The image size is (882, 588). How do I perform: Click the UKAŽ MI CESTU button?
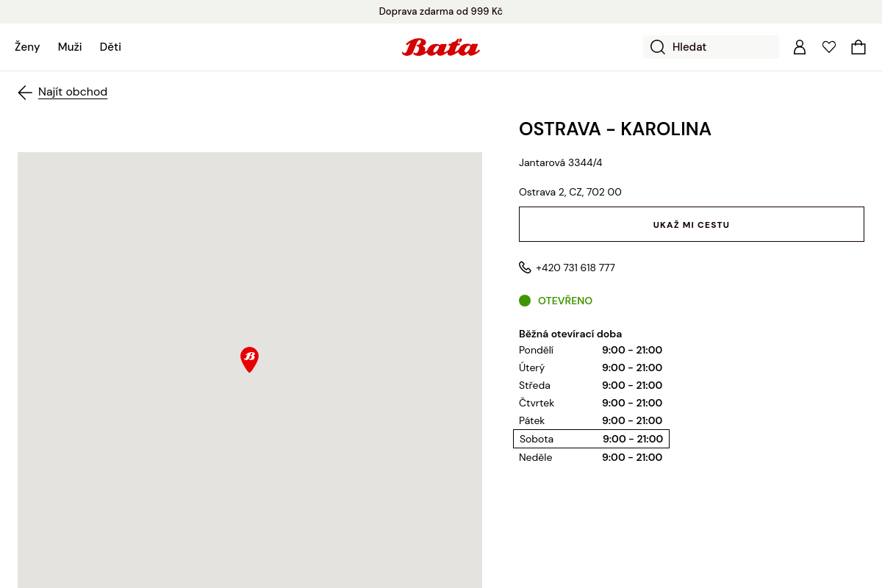[692, 224]
